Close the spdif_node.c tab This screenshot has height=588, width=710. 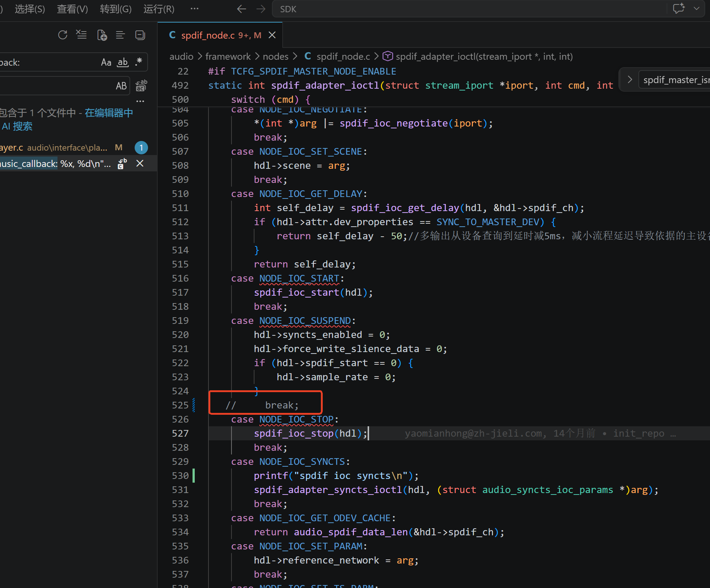272,35
